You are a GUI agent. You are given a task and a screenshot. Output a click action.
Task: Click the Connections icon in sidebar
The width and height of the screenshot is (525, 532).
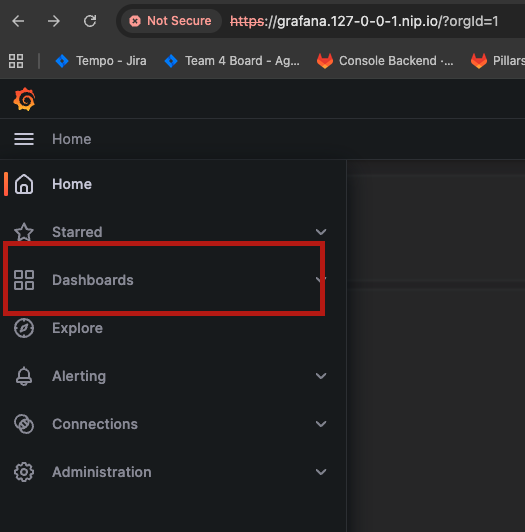24,424
